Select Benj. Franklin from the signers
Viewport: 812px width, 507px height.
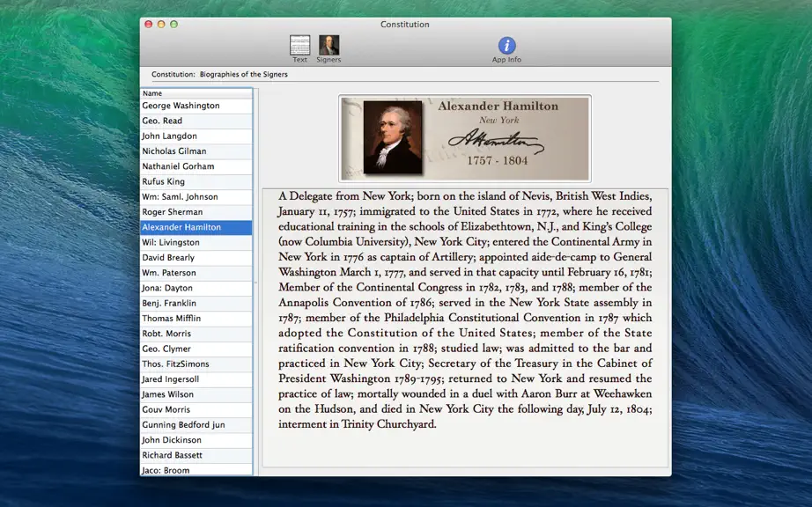pyautogui.click(x=196, y=303)
